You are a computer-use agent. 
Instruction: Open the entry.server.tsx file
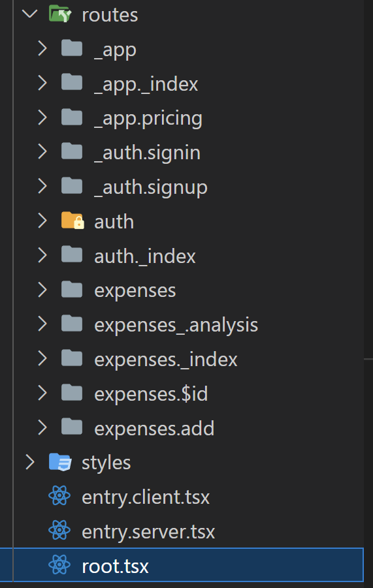click(x=148, y=533)
